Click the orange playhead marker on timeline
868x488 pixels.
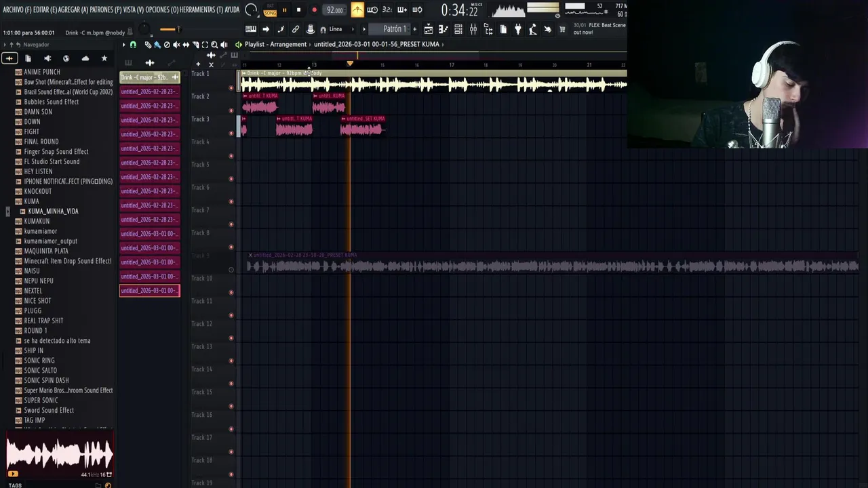click(350, 64)
